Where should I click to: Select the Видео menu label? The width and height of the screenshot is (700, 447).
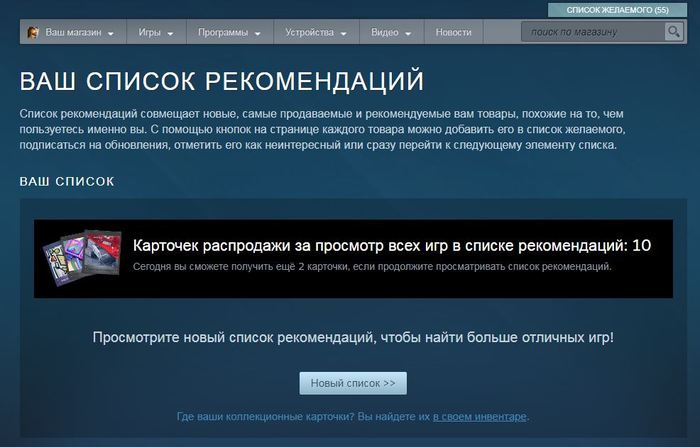coord(384,33)
